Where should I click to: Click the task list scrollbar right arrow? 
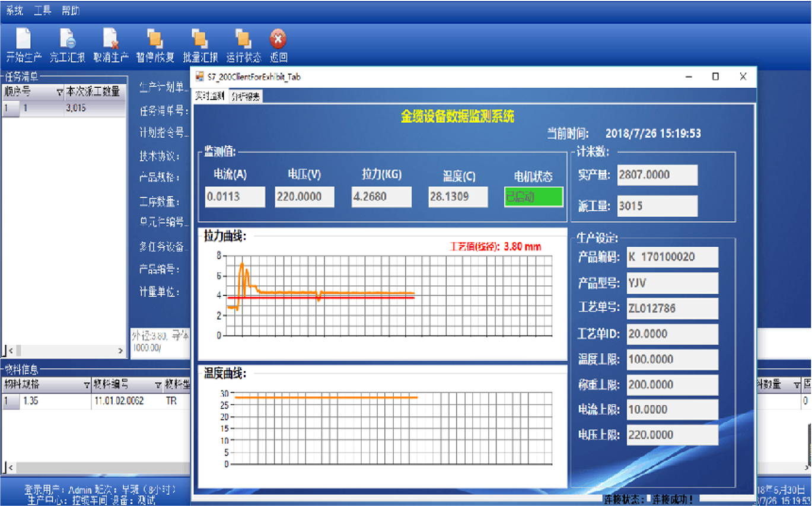[x=120, y=351]
